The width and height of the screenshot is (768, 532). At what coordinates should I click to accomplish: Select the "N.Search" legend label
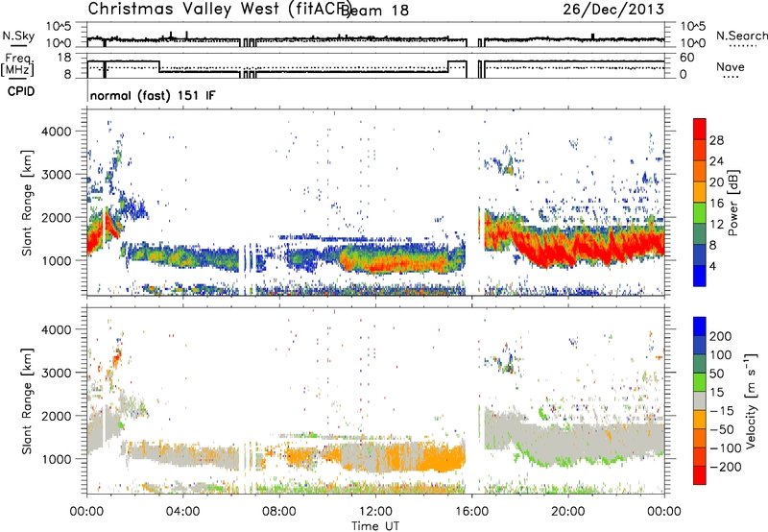[742, 36]
